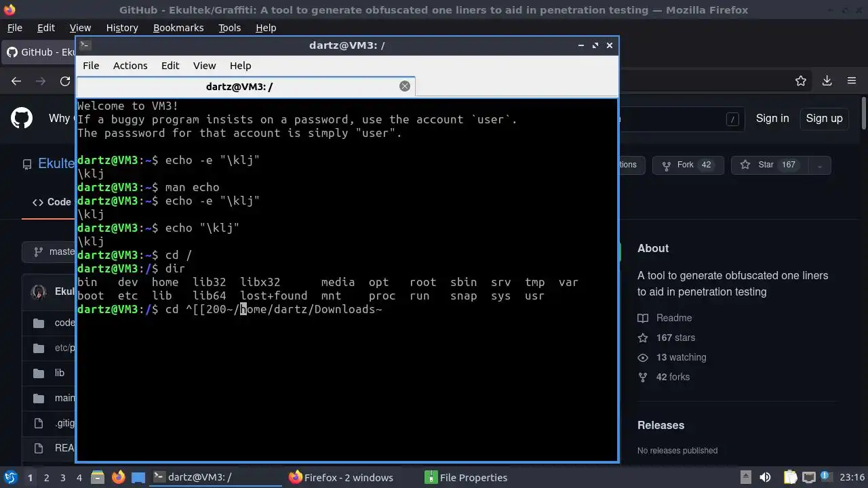Click the folder icon beside lib row
Image resolution: width=868 pixels, height=488 pixels.
click(x=39, y=373)
